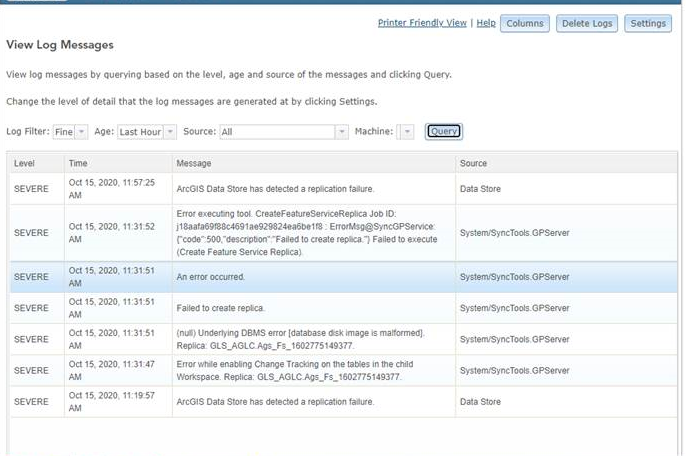Click the Message column header
This screenshot has width=686, height=456.
click(x=193, y=162)
